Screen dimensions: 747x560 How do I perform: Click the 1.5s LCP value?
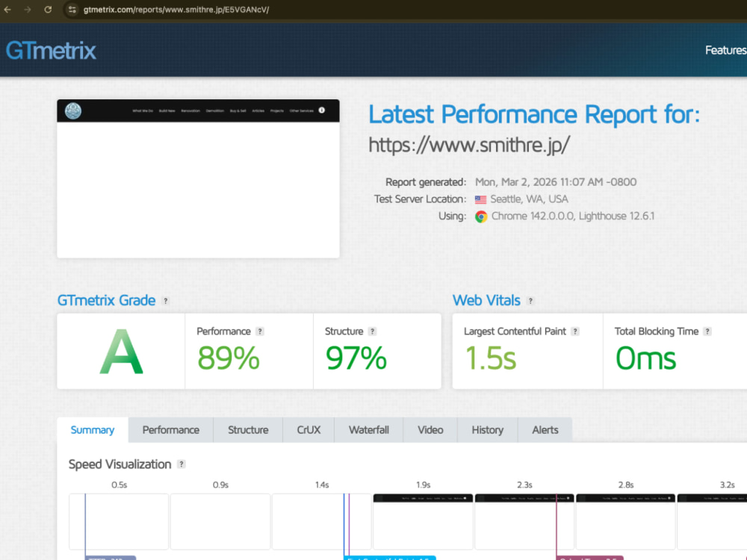coord(490,358)
